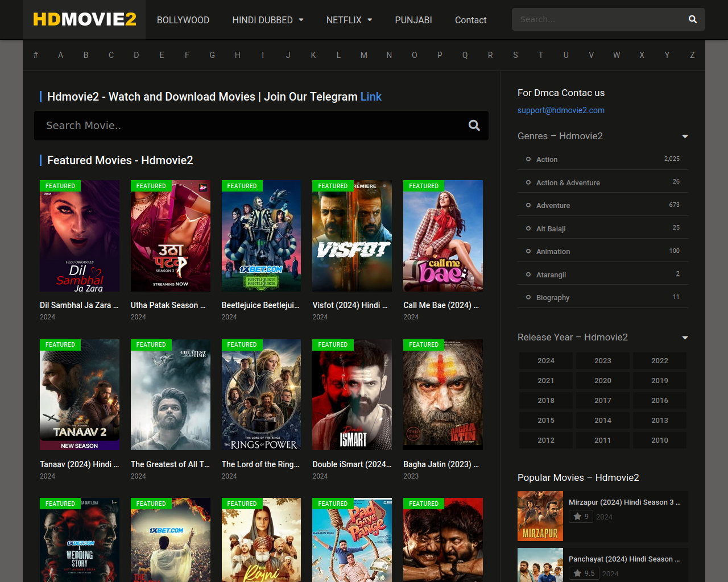Filter movies by letter S
728x582 pixels.
515,55
